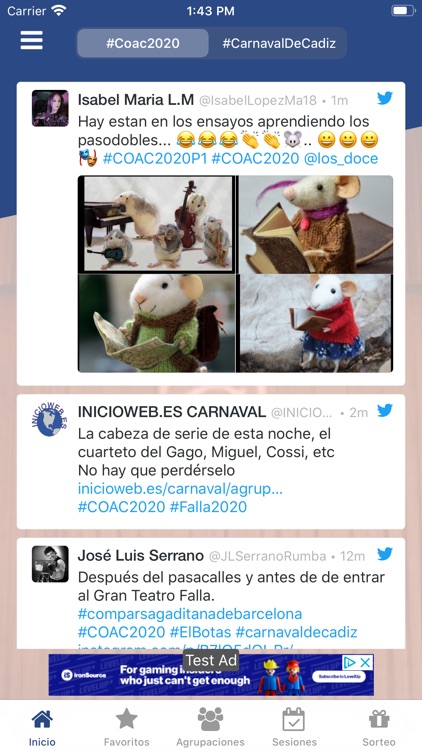The image size is (422, 750).
Task: Open José Luis Serrano's avatar
Action: (x=50, y=564)
